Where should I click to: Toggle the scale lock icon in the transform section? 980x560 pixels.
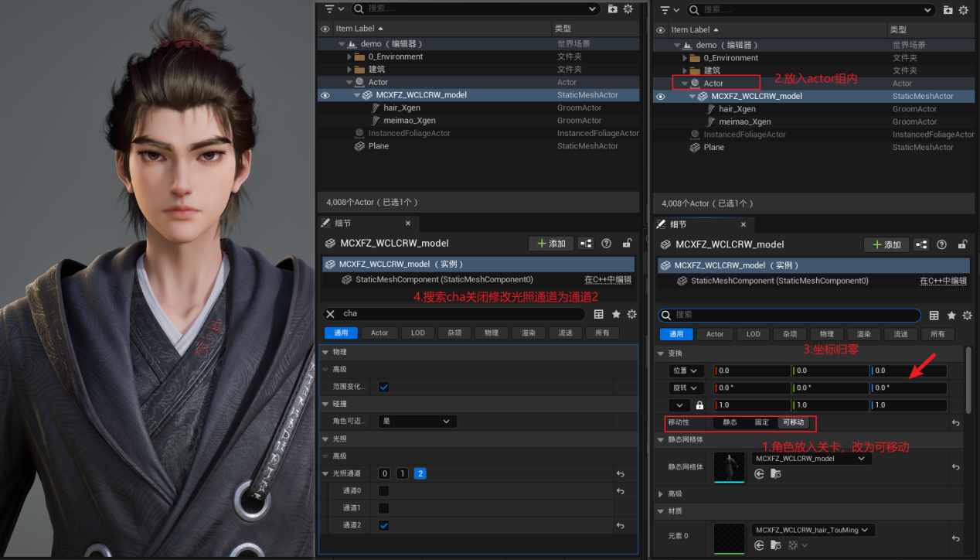(699, 405)
